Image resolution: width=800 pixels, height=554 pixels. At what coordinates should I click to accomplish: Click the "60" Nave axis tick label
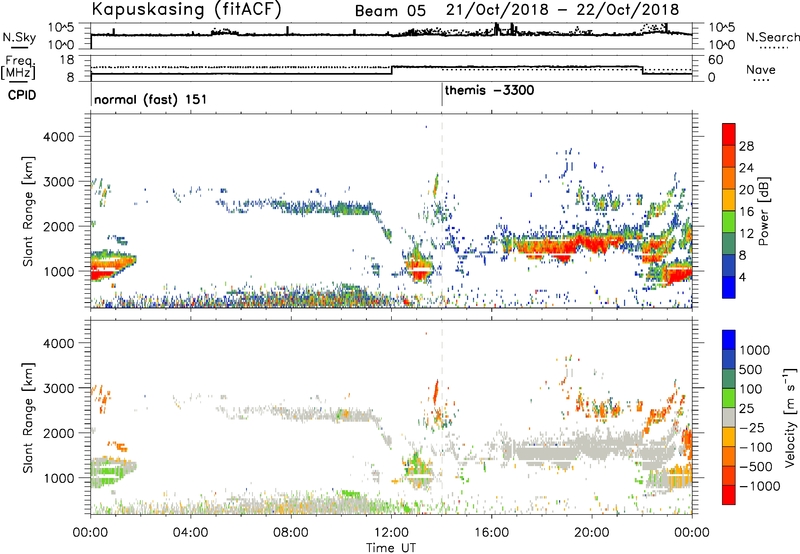click(715, 60)
